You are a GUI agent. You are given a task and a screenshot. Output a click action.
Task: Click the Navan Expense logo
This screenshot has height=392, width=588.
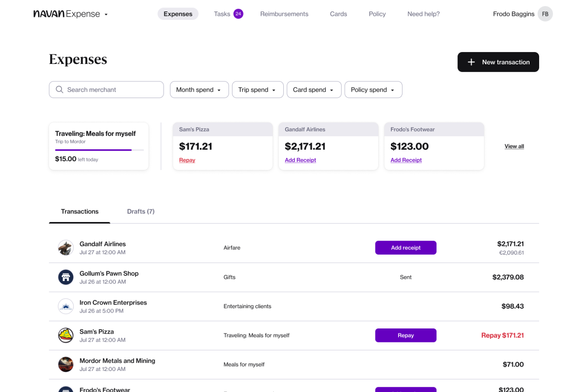(67, 14)
